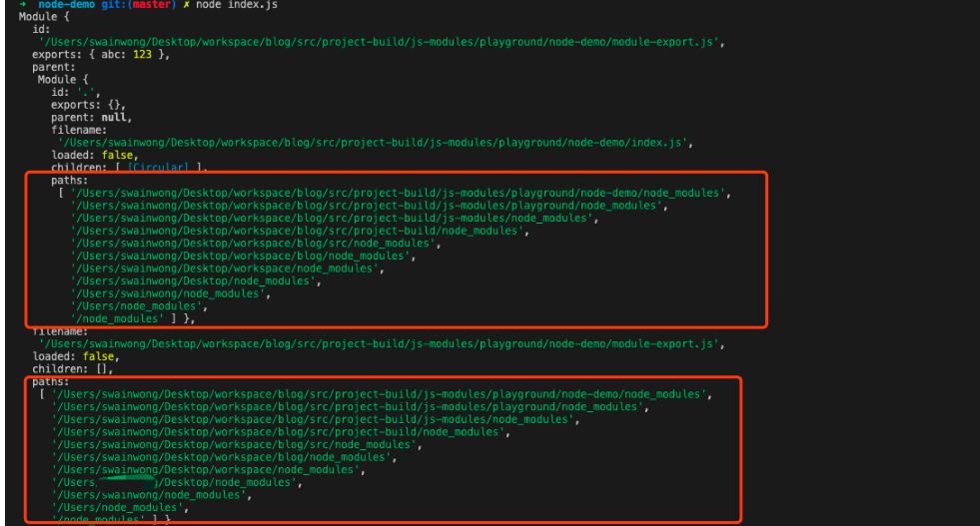Click the 'paths:' label under 'children: [],'
Viewport: 980px width, 526px height.
click(51, 381)
